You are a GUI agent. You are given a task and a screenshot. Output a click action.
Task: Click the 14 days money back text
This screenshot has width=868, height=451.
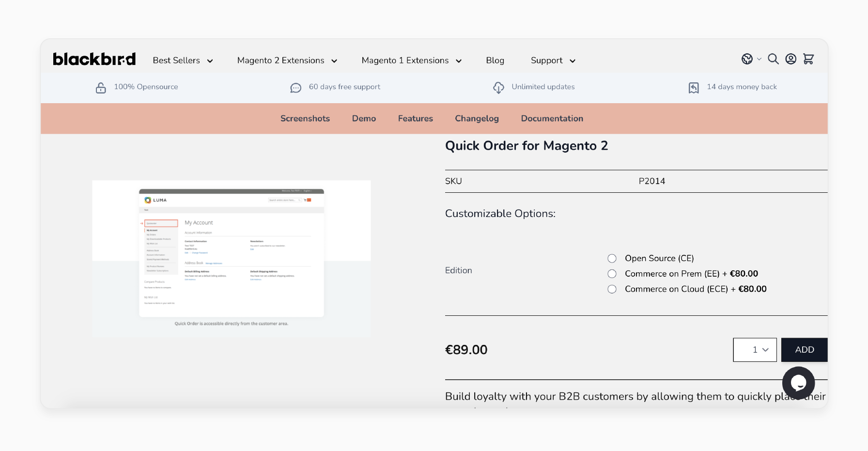[742, 87]
